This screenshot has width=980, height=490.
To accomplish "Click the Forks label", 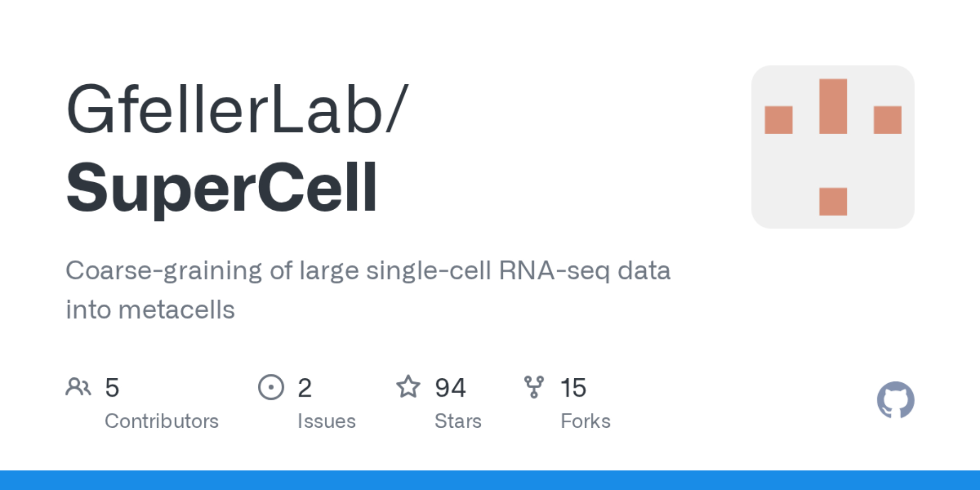I will point(586,421).
